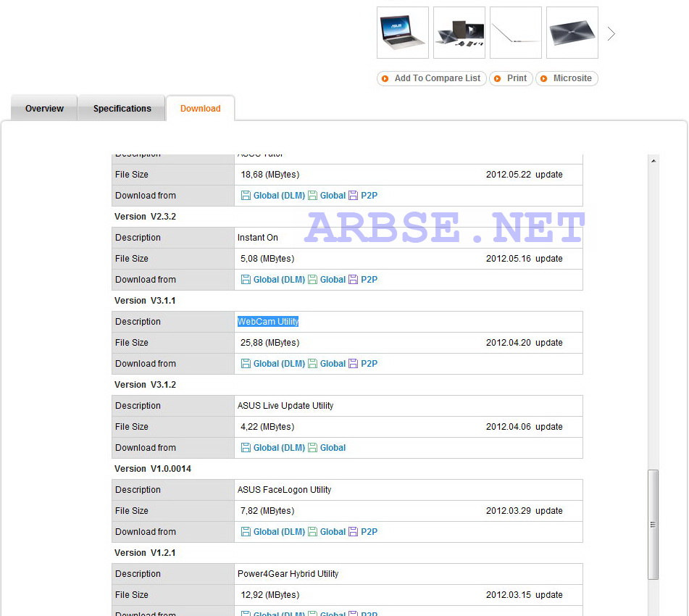Open the Overview tab
Image resolution: width=689 pixels, height=616 pixels.
[44, 108]
